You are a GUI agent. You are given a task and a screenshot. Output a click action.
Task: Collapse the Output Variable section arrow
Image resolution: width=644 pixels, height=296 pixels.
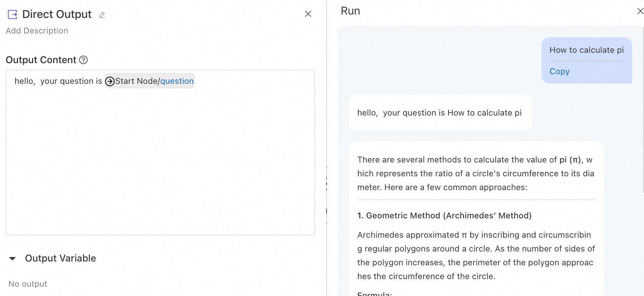point(12,258)
